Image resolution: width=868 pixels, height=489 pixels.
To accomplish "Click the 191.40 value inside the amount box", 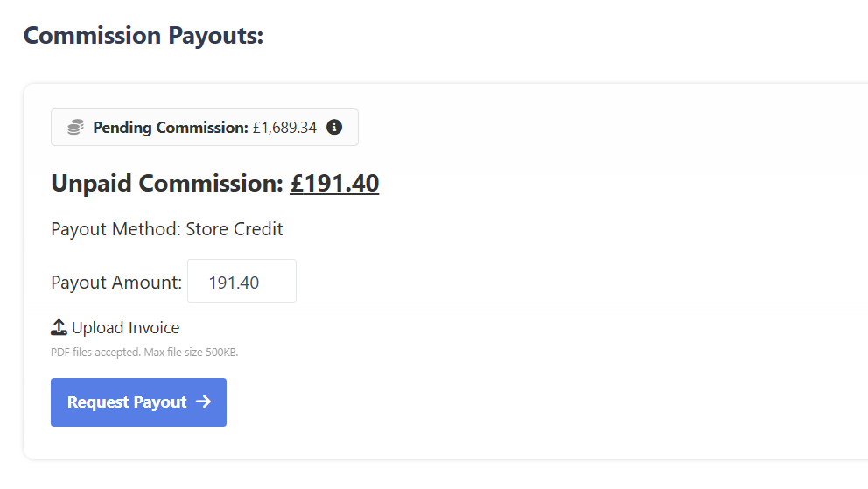I will 234,283.
